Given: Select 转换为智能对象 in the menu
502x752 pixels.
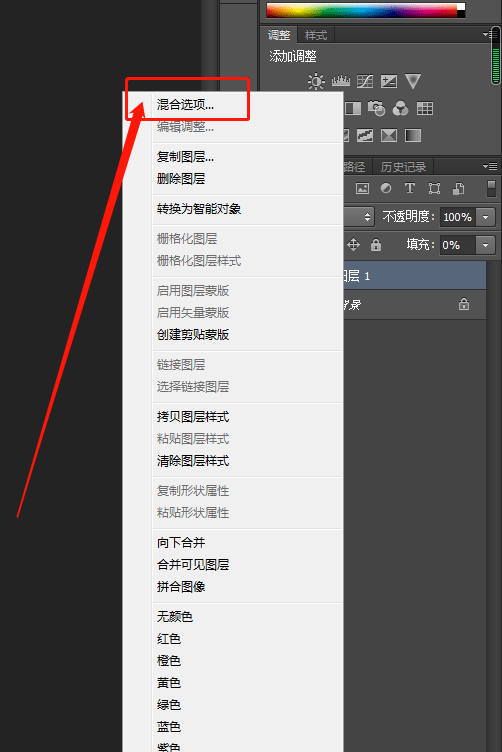Looking at the screenshot, I should point(199,209).
